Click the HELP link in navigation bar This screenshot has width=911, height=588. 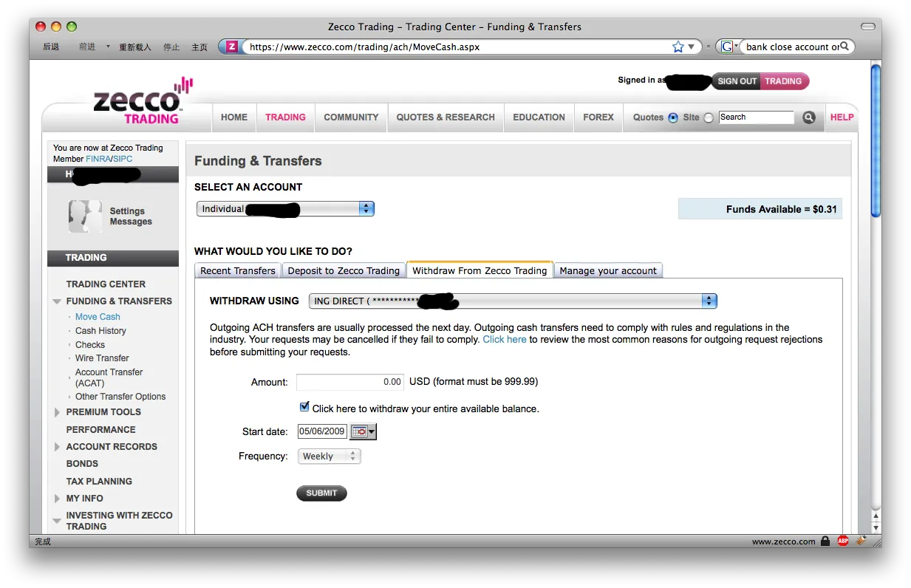pyautogui.click(x=842, y=117)
